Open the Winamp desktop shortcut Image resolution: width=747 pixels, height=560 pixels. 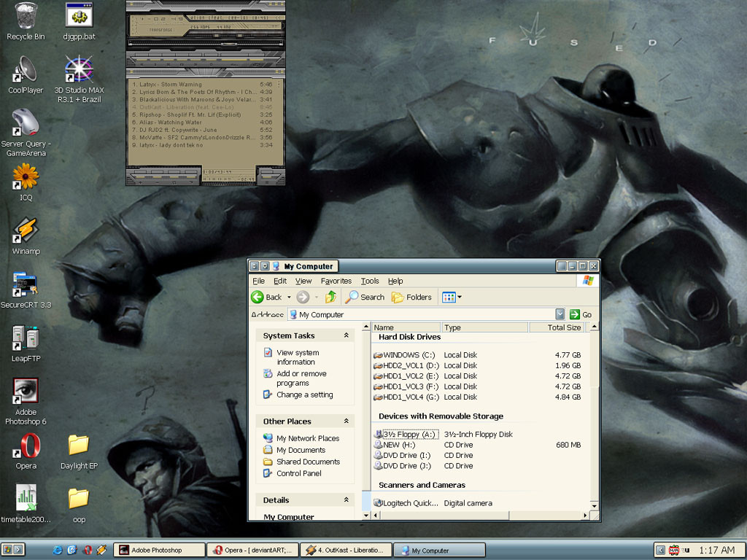26,236
